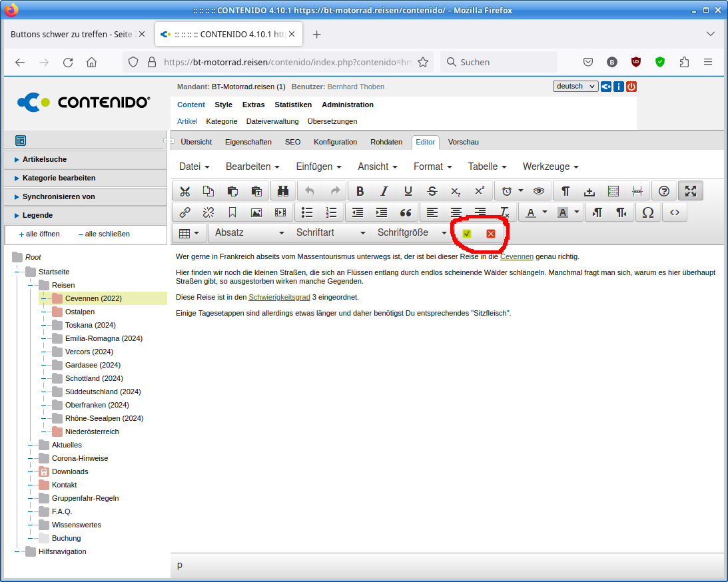Insert a link with the chain icon
This screenshot has width=728, height=582.
coord(185,212)
